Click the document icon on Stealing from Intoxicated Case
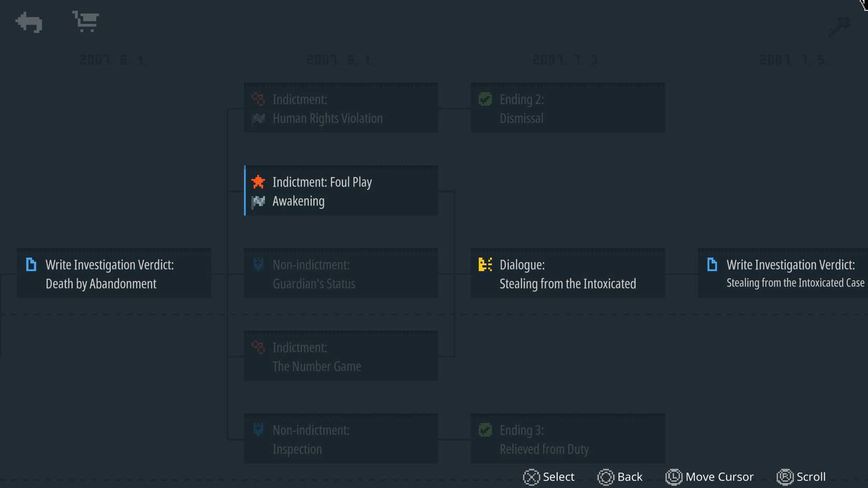868x488 pixels. (712, 265)
